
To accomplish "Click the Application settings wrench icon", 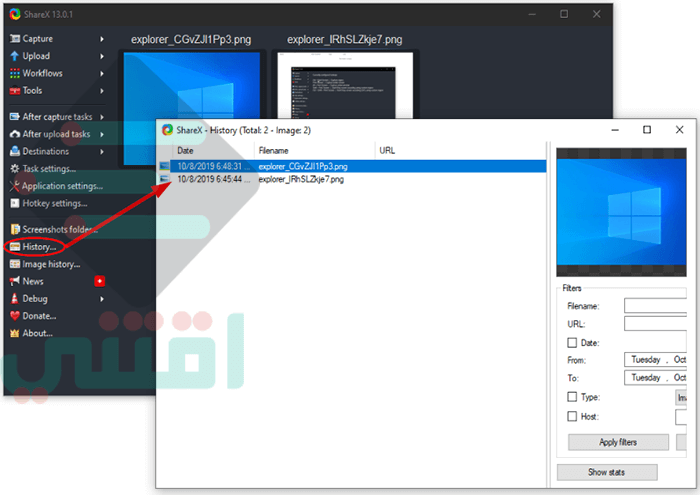I will pyautogui.click(x=15, y=186).
